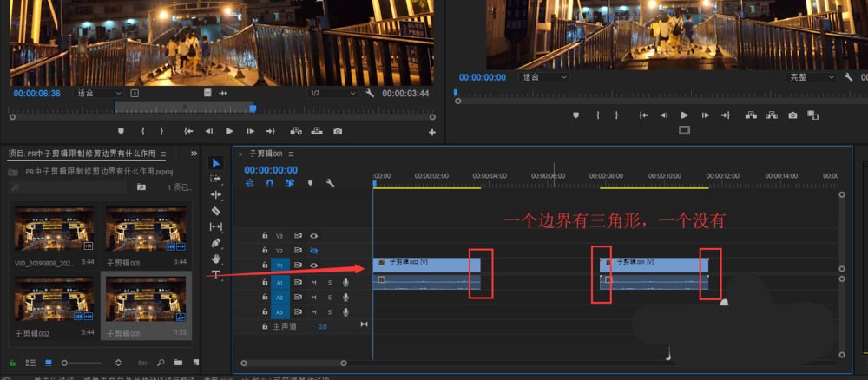The image size is (868, 380).
Task: Open Program monitor playback resolution dropdown
Action: click(812, 76)
